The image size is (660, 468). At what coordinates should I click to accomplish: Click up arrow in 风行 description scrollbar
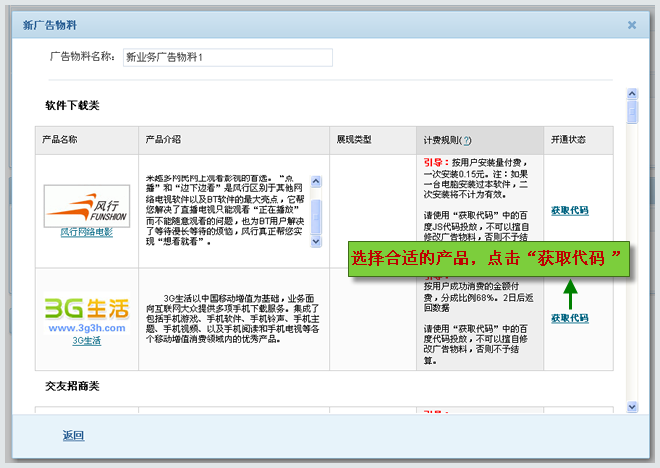click(316, 181)
